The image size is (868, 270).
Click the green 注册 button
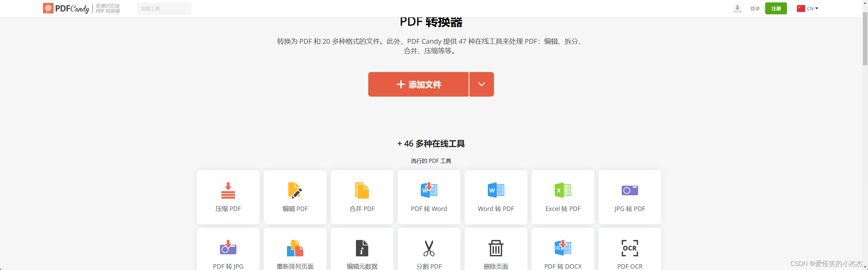coord(776,9)
